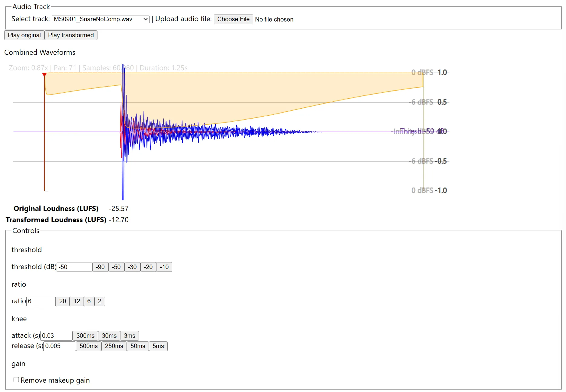
Task: Click the ratio input field
Action: (41, 301)
